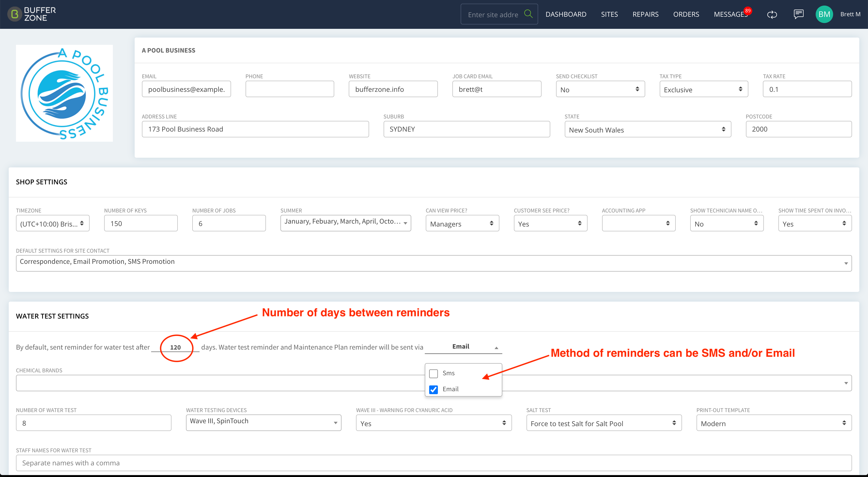
Task: Click the red 89 notification badge
Action: (748, 10)
